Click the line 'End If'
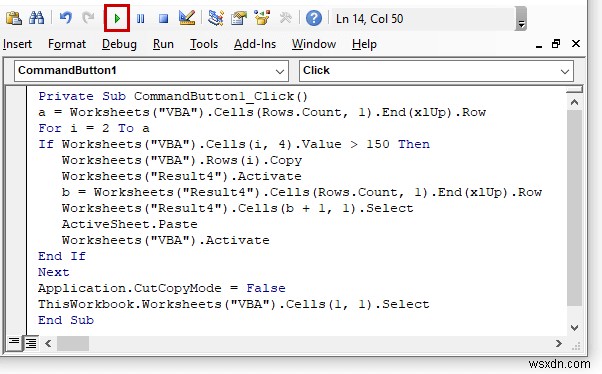 point(62,256)
